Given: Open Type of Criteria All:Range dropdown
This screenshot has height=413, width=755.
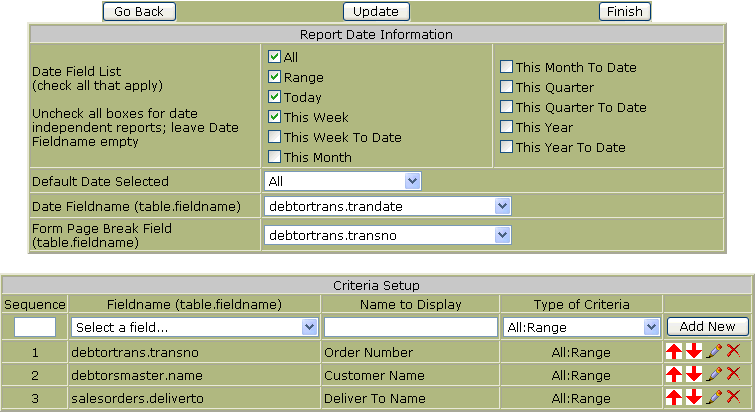Looking at the screenshot, I should [x=582, y=327].
